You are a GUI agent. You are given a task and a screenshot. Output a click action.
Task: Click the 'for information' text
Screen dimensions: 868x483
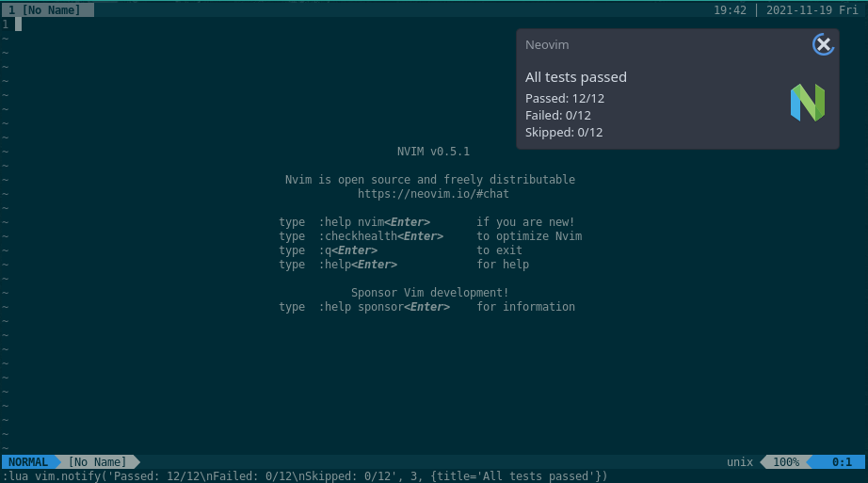coord(526,307)
